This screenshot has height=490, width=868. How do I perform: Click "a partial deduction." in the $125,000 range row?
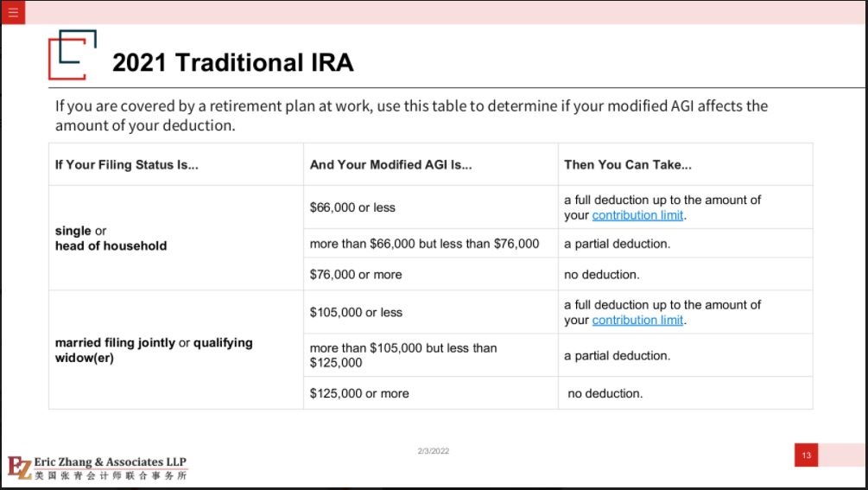click(617, 355)
